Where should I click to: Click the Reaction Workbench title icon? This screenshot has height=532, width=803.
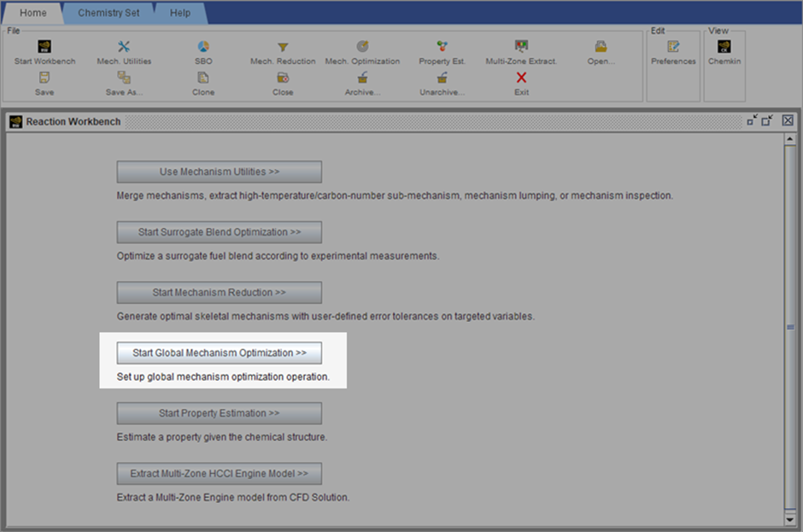(16, 122)
